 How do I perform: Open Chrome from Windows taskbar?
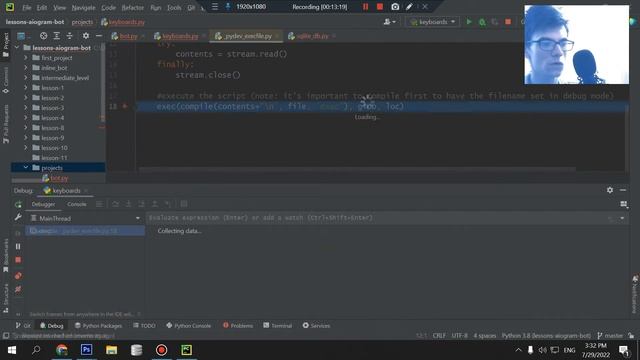click(x=62, y=350)
